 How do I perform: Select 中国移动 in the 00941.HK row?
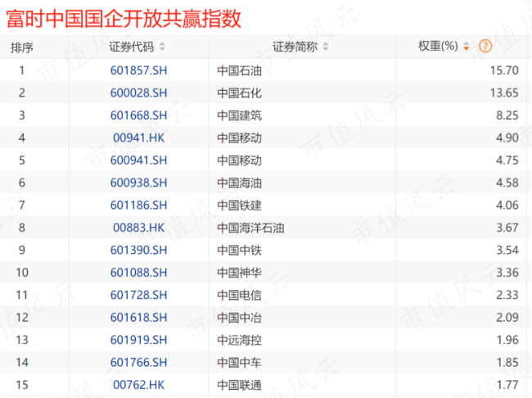pos(240,138)
